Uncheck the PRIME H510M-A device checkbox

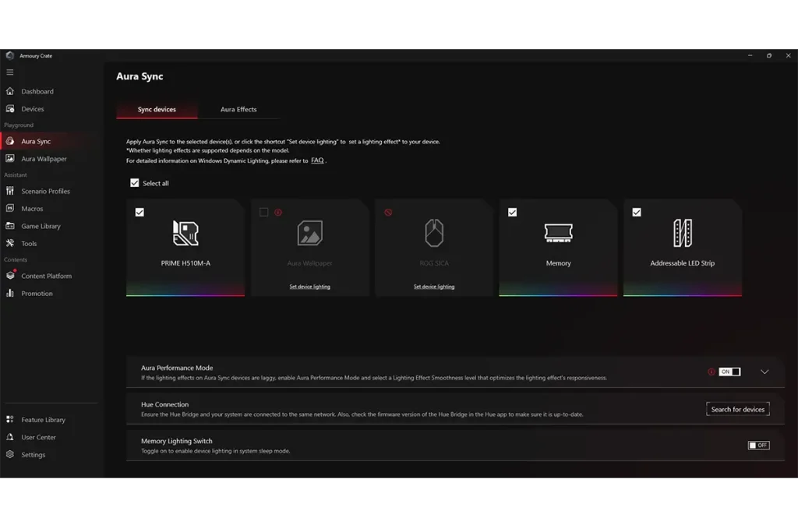coord(139,212)
